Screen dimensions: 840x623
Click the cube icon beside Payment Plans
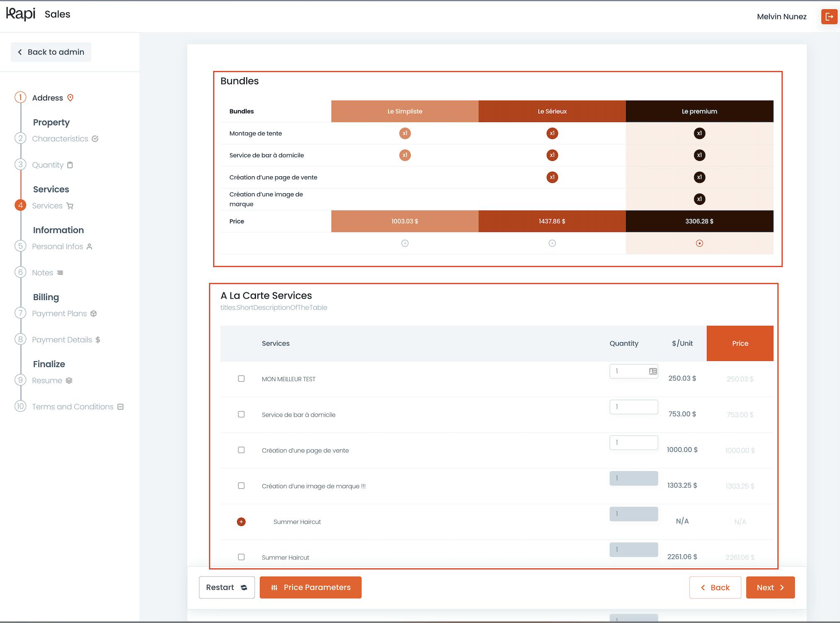(94, 314)
